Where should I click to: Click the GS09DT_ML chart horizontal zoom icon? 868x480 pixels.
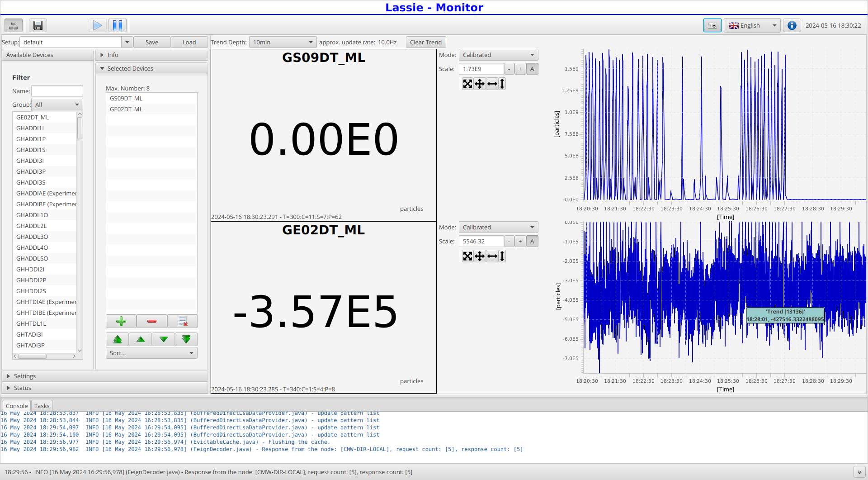pos(492,84)
